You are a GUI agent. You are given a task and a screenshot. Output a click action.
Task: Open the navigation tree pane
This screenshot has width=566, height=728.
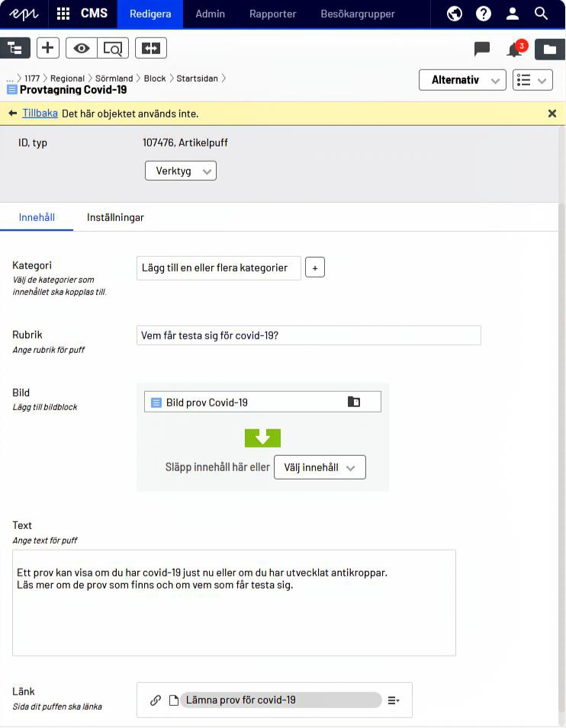(15, 48)
